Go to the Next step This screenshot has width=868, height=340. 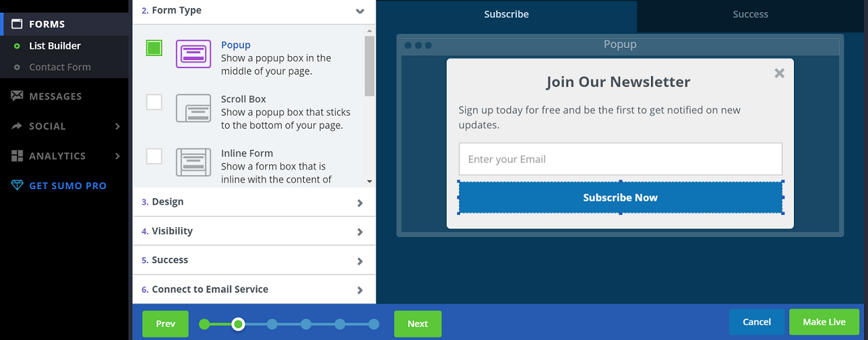tap(417, 324)
